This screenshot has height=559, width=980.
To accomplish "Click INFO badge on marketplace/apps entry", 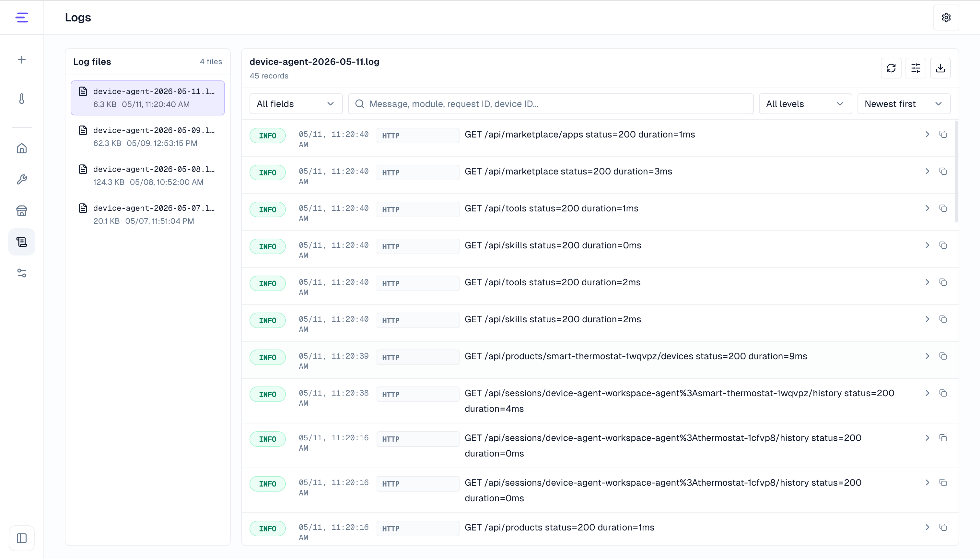I will 267,136.
